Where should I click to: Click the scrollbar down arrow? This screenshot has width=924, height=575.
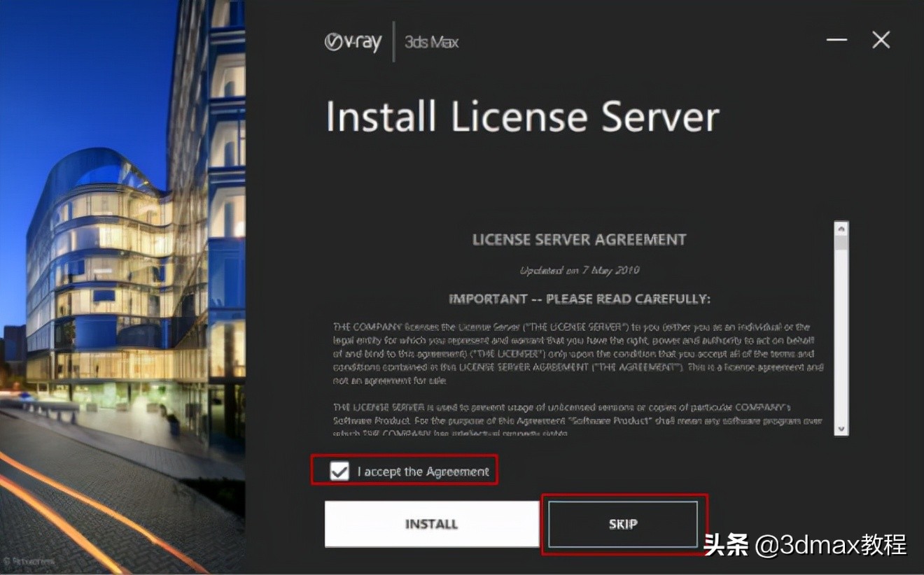(x=841, y=428)
